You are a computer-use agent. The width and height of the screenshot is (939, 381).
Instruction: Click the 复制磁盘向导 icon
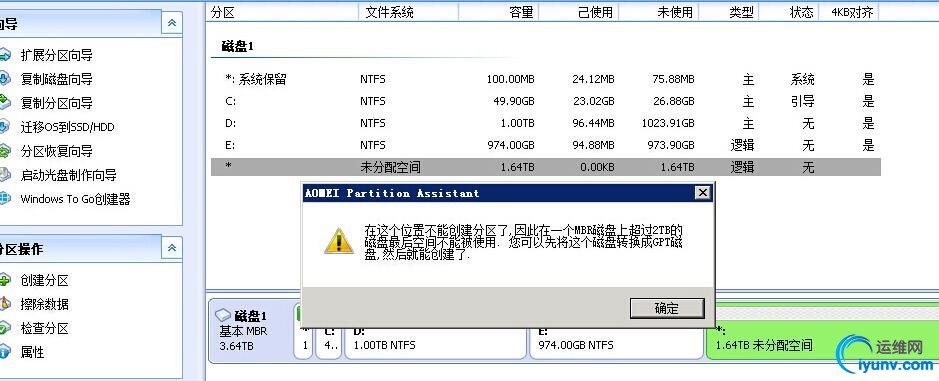[x=5, y=79]
